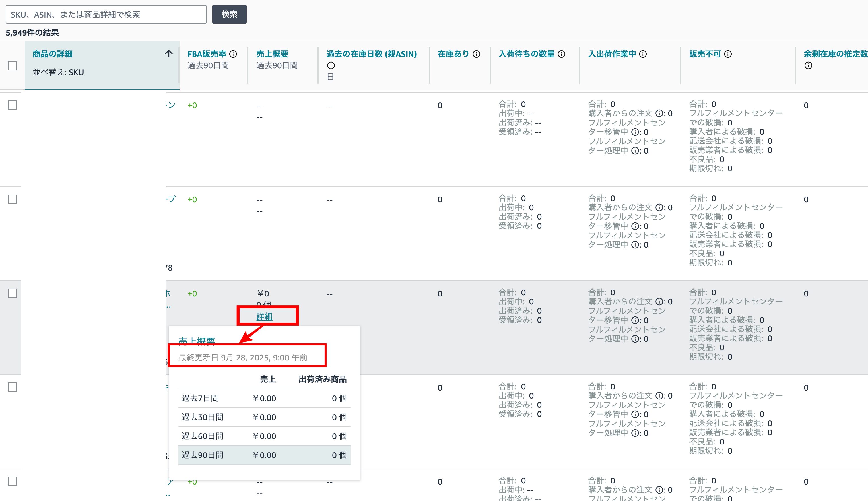Image resolution: width=868 pixels, height=501 pixels.
Task: Click info icon next to FBA販売率
Action: click(233, 54)
